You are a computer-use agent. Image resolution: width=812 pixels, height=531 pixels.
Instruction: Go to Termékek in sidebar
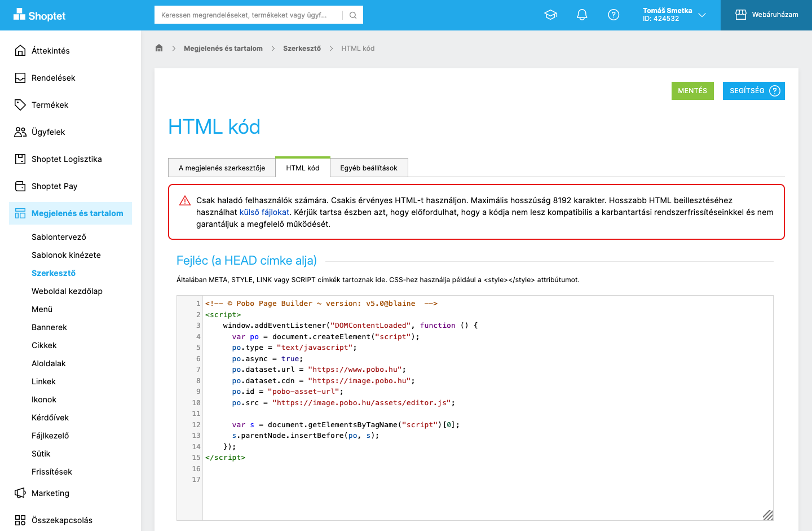[50, 105]
